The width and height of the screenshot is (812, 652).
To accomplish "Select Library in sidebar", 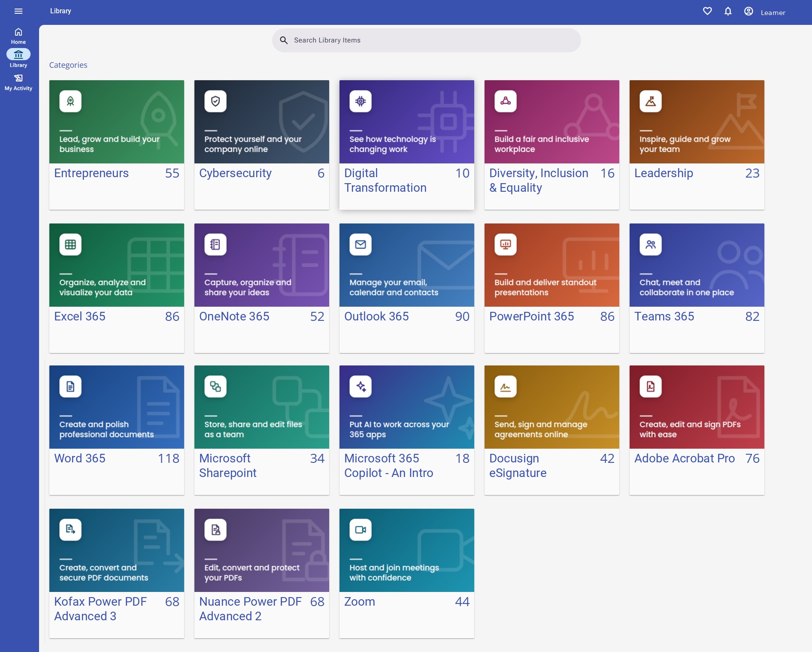I will pyautogui.click(x=18, y=59).
